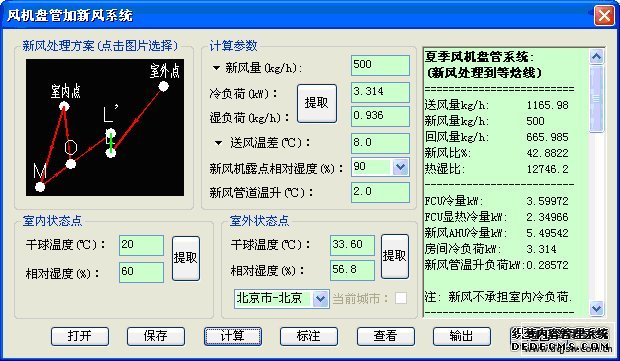Click the 新风量 input field with 500
Image resolution: width=620 pixels, height=361 pixels.
point(380,65)
